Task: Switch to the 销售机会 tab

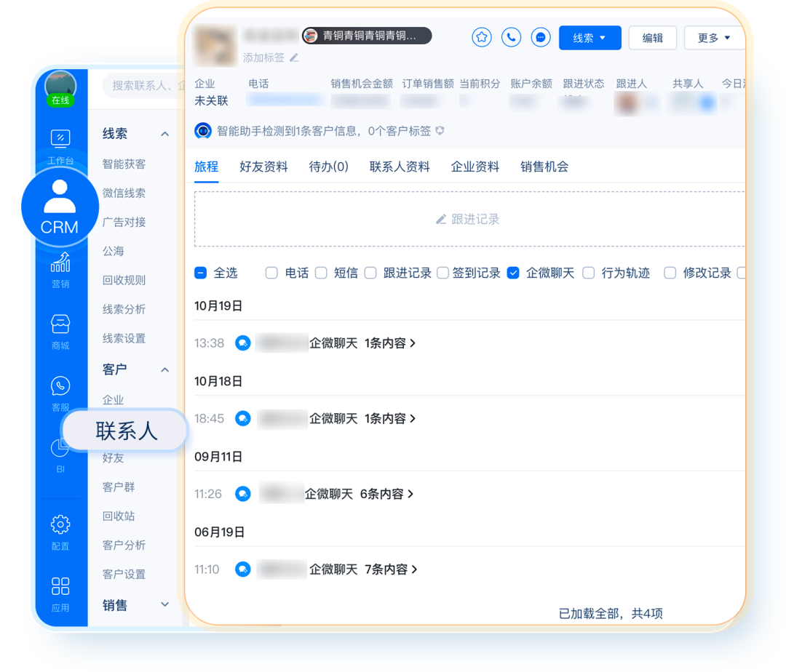Action: click(544, 167)
